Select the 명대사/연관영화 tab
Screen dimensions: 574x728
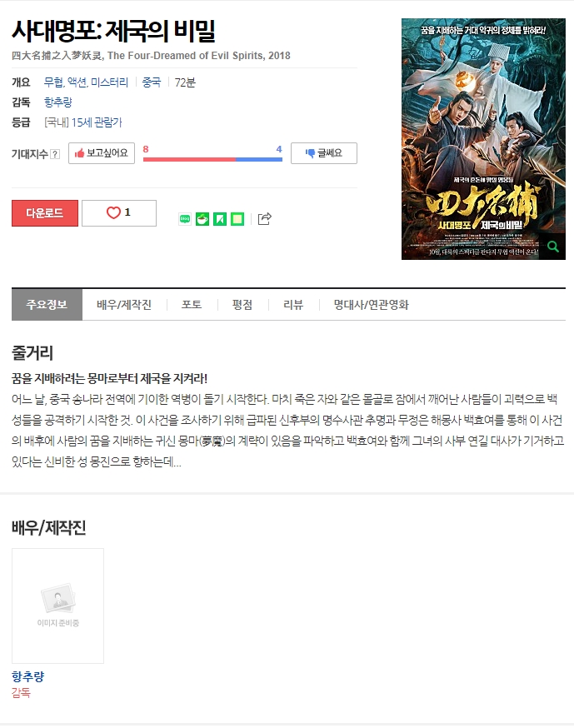(x=371, y=305)
